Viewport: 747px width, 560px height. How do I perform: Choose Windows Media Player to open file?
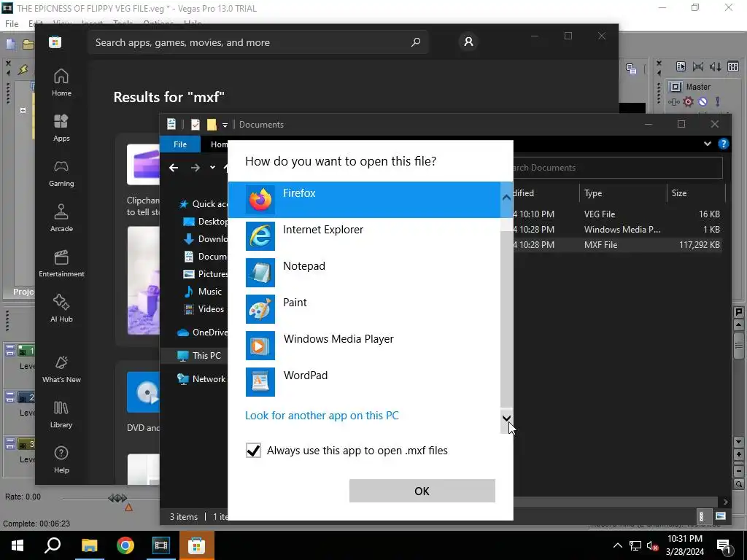point(364,345)
